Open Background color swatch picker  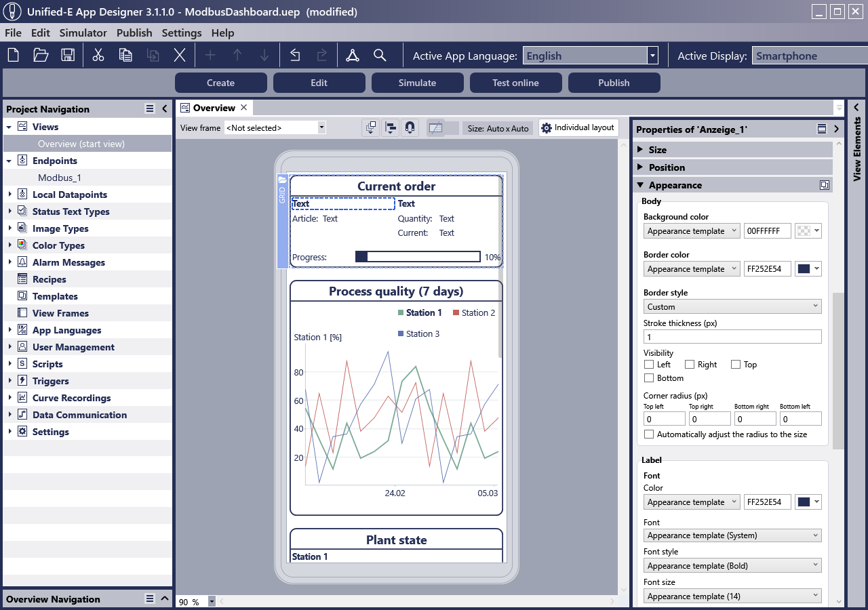click(x=808, y=231)
